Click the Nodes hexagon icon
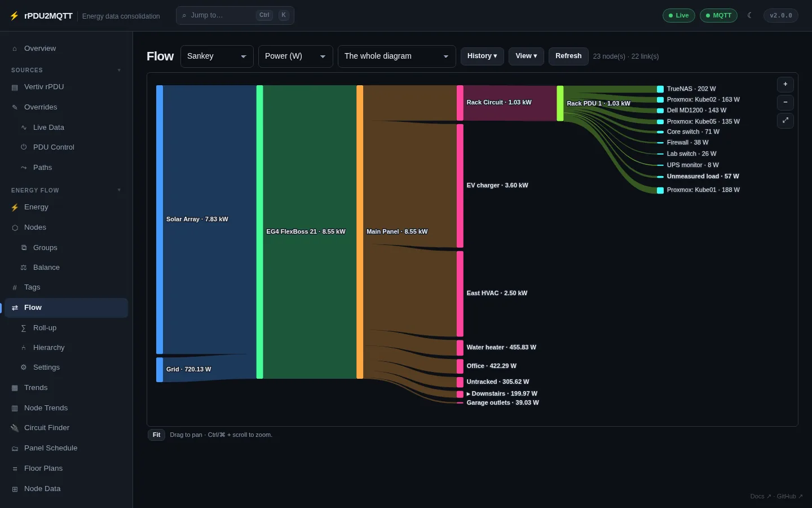The width and height of the screenshot is (812, 508). 15,227
